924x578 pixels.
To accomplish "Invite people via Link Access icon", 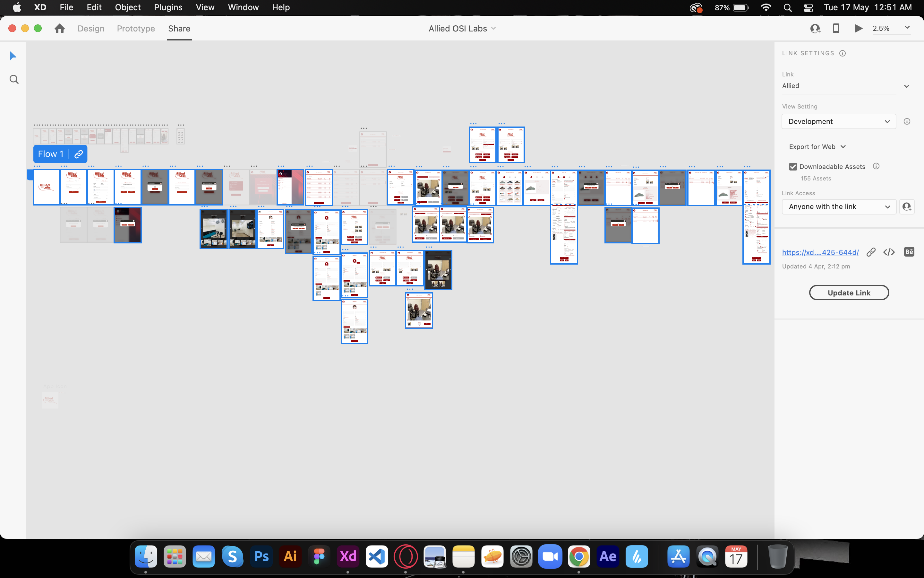I will click(907, 207).
